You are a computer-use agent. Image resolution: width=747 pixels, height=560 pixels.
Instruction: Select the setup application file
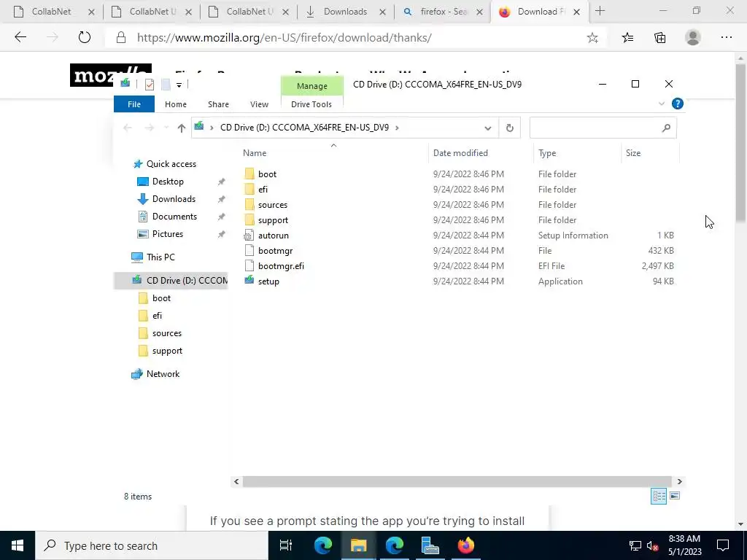(x=268, y=281)
